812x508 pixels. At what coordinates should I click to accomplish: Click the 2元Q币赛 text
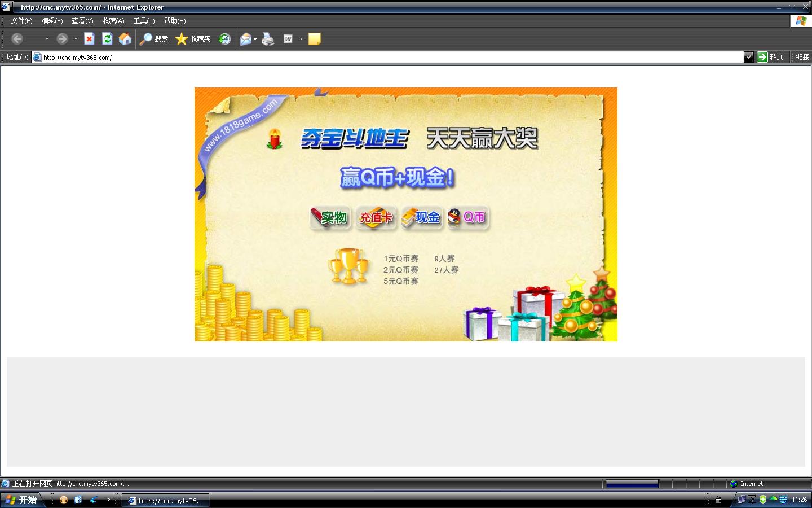click(x=401, y=270)
